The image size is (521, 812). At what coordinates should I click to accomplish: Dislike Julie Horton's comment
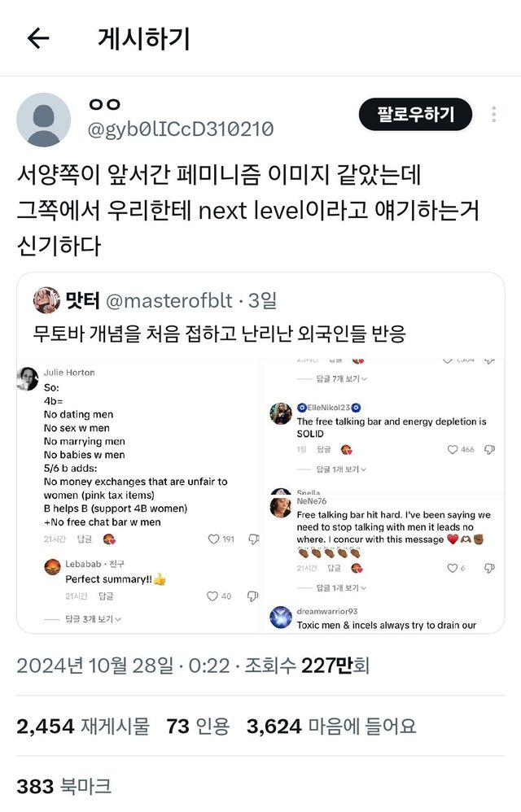point(253,539)
